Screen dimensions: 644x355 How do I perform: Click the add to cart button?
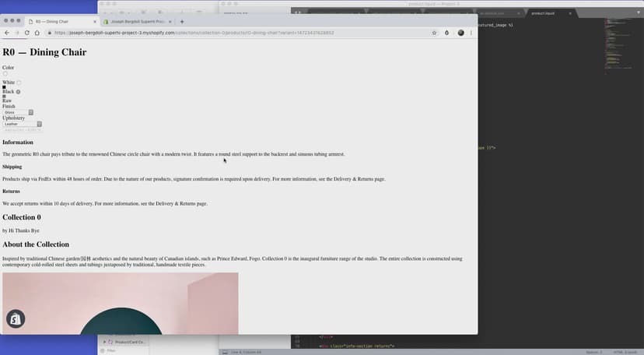23,130
